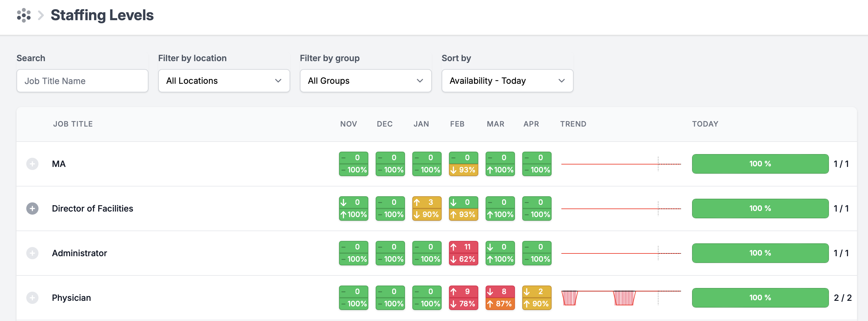Click the MAR column header

tap(495, 124)
